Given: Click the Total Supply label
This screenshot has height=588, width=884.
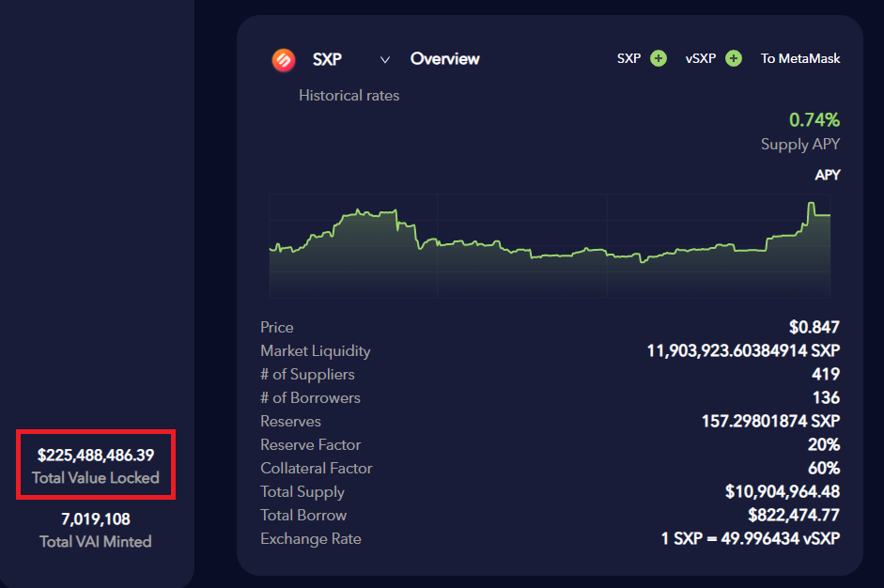Looking at the screenshot, I should [302, 492].
